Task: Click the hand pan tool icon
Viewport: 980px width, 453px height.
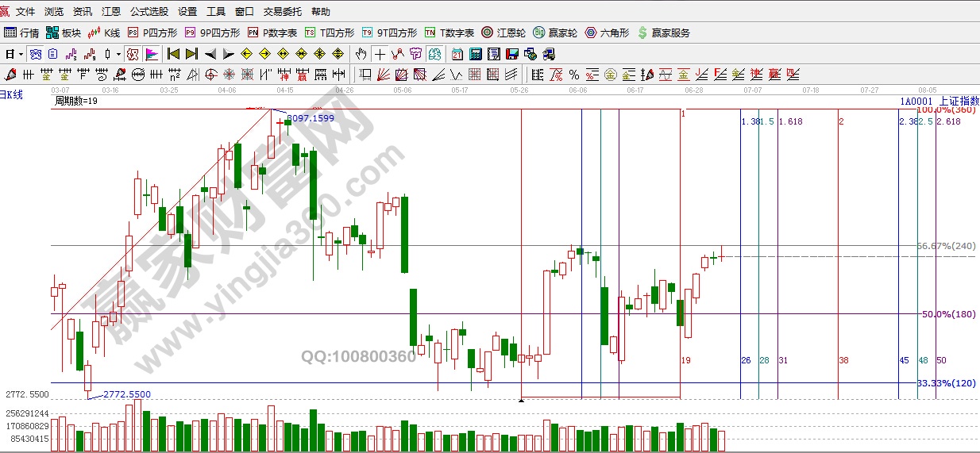Action: coord(361,55)
